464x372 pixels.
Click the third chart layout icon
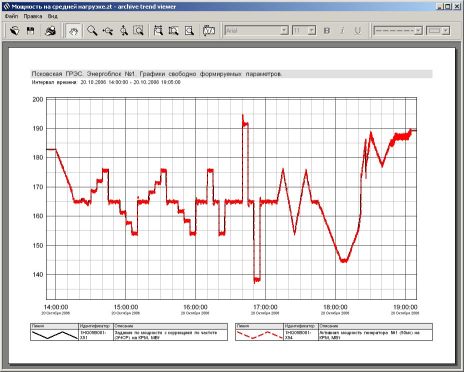click(189, 31)
